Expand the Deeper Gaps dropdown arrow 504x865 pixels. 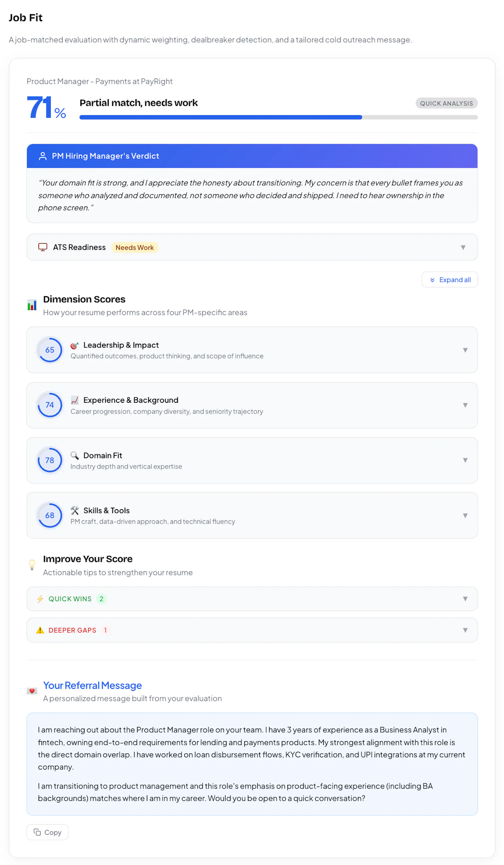[x=465, y=630]
